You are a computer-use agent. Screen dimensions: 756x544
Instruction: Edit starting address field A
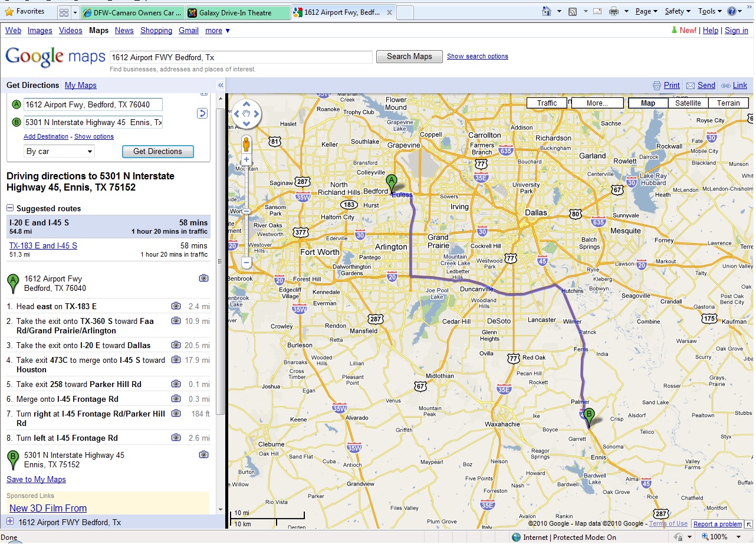[x=93, y=104]
